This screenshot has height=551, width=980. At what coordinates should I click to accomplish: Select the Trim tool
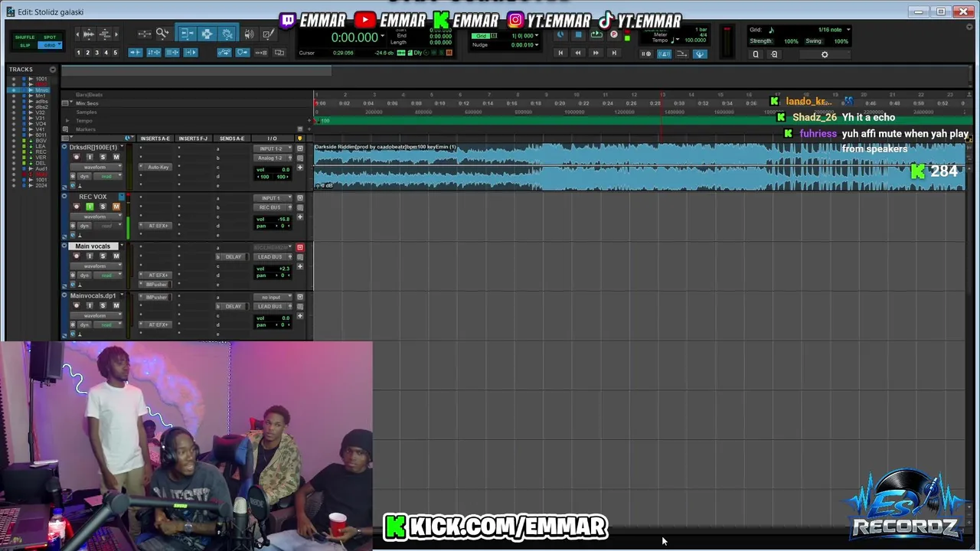[x=188, y=33]
